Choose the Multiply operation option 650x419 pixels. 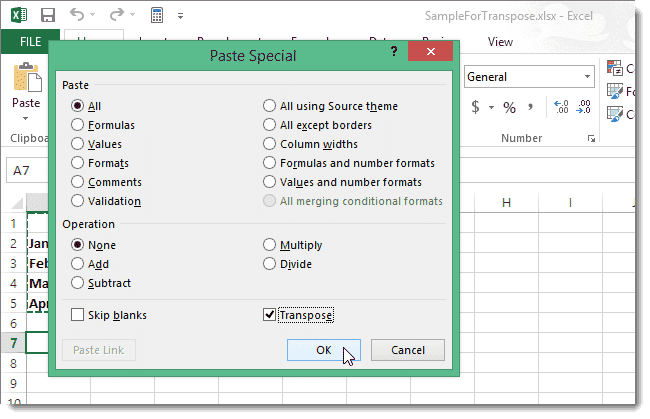point(270,245)
